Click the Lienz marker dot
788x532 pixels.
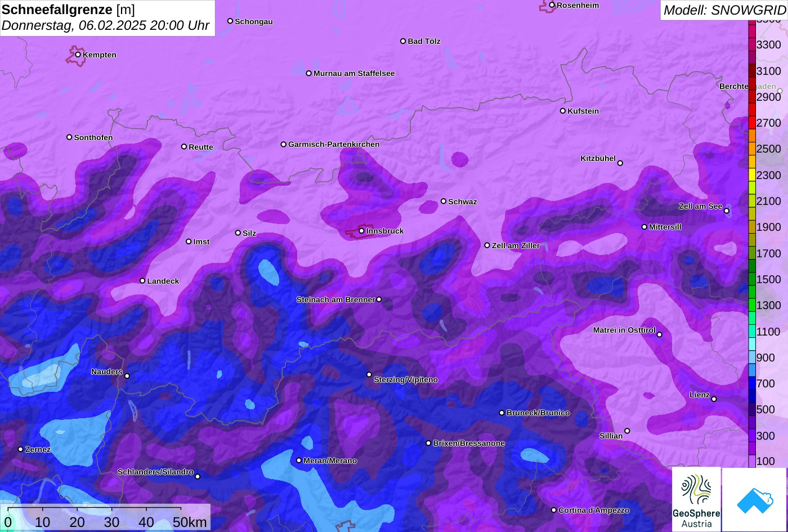714,399
